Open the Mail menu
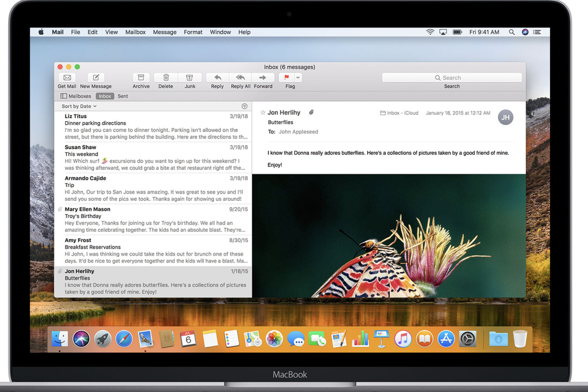588x392 pixels. tap(58, 32)
